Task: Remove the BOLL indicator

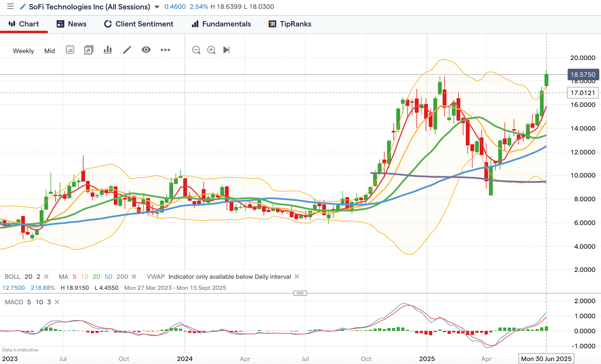Action: (x=46, y=276)
